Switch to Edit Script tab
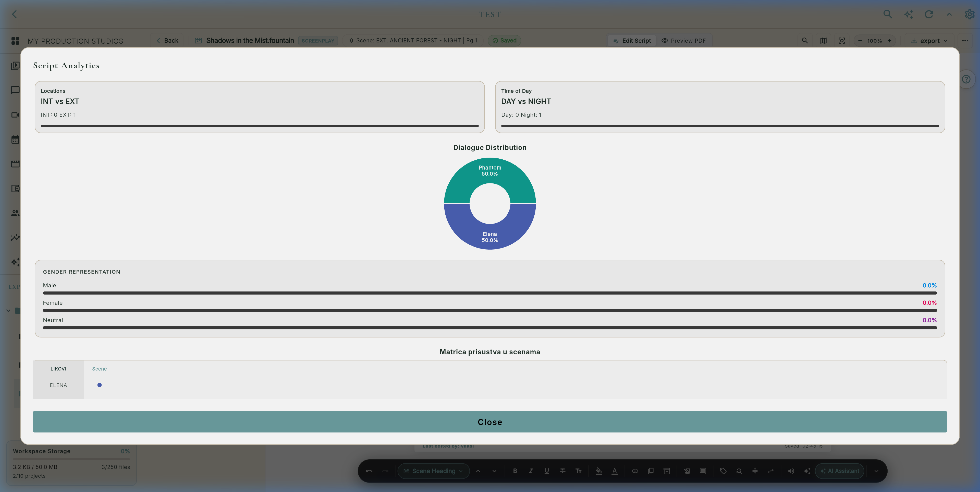 (632, 41)
